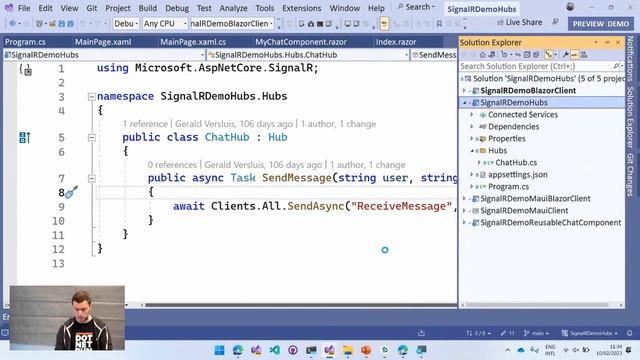Expand the SignalRDemoMauiClient project
640x360 pixels.
click(464, 211)
